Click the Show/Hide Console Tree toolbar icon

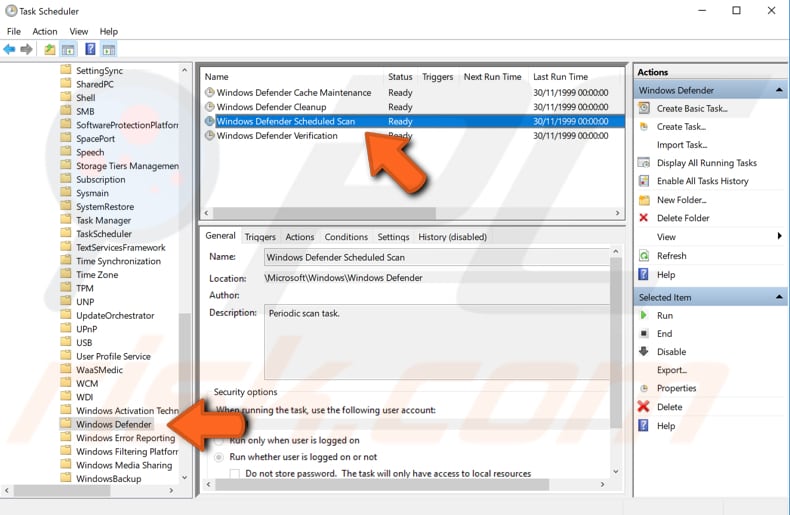click(68, 49)
